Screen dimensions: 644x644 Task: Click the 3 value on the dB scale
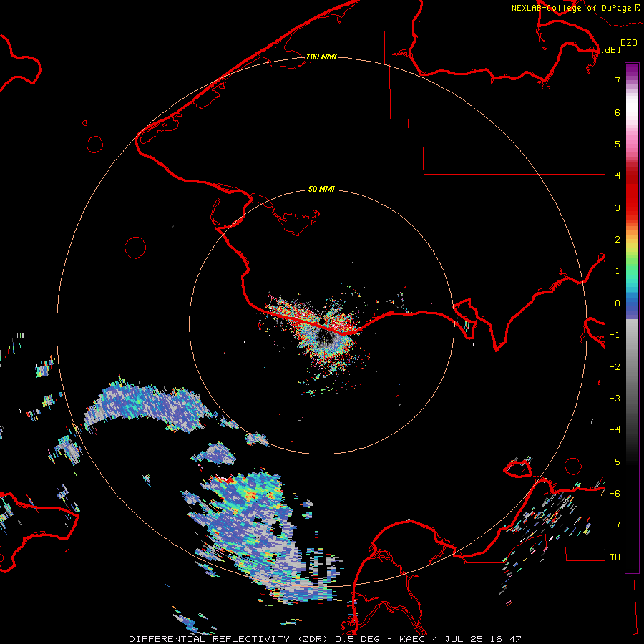point(618,208)
